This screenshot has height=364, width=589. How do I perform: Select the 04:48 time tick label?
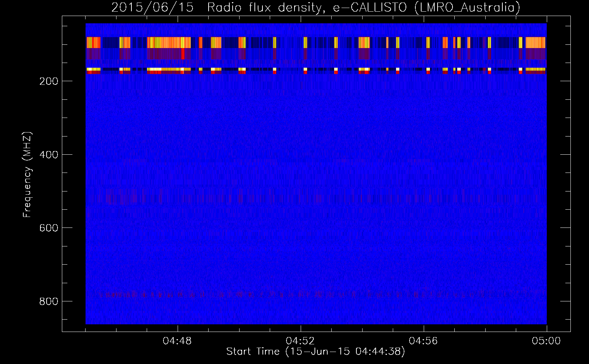[x=178, y=341]
